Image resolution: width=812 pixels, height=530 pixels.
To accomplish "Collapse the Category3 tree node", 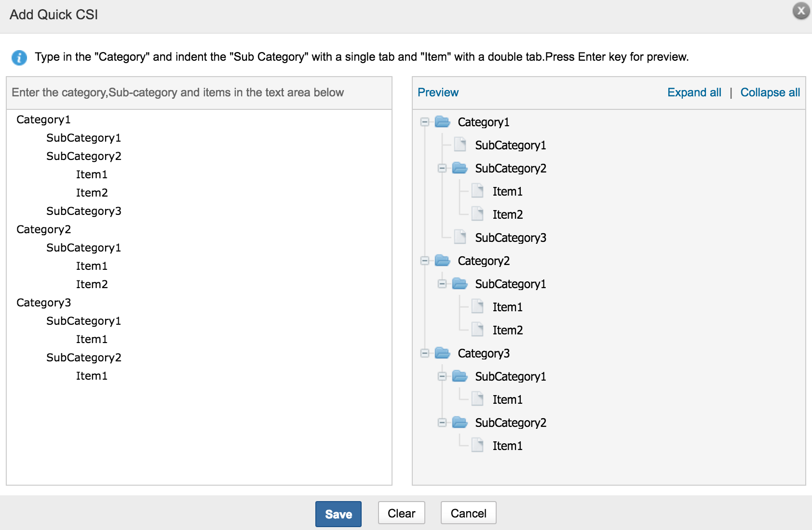I will point(424,353).
